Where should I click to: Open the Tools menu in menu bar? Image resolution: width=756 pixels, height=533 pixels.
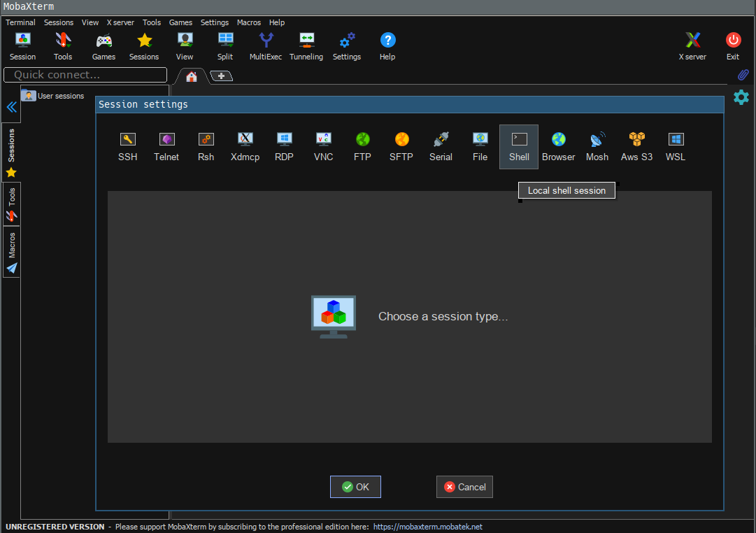pyautogui.click(x=151, y=22)
